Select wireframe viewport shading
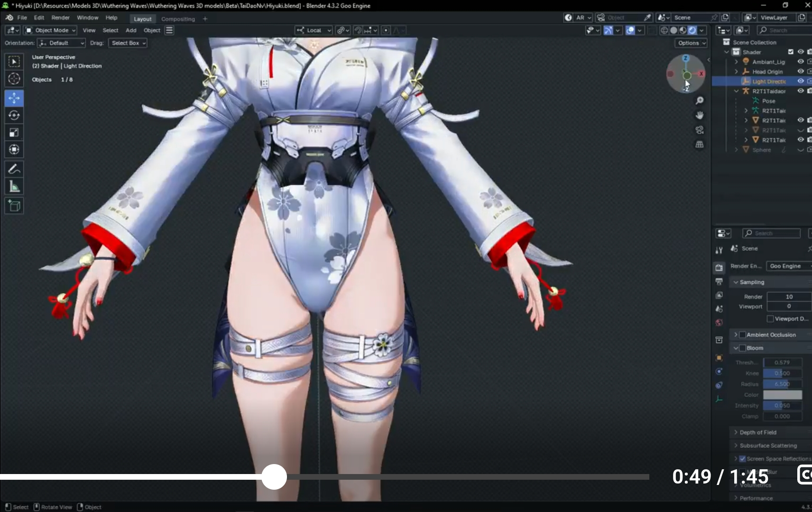Viewport: 812px width, 512px height. point(664,30)
